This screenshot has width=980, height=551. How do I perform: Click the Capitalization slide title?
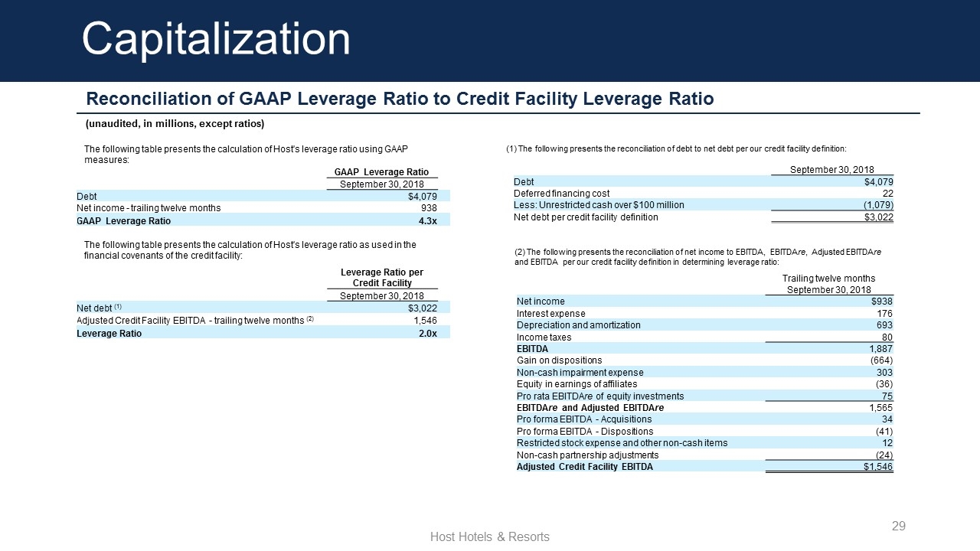(x=216, y=39)
